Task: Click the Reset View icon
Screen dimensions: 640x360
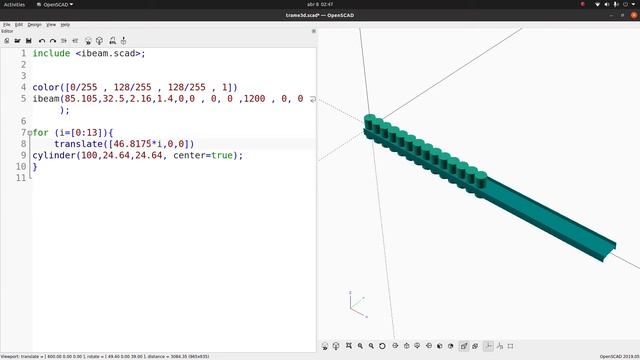Action: pos(382,346)
